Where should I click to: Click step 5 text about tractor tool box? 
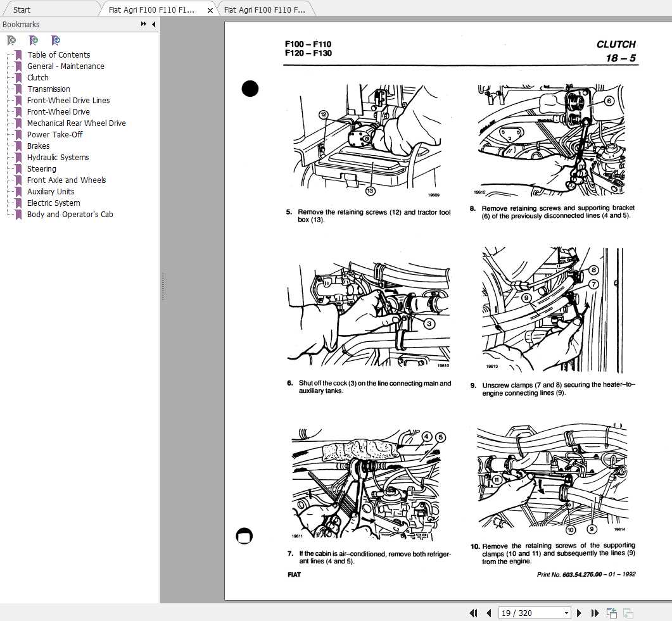[369, 216]
